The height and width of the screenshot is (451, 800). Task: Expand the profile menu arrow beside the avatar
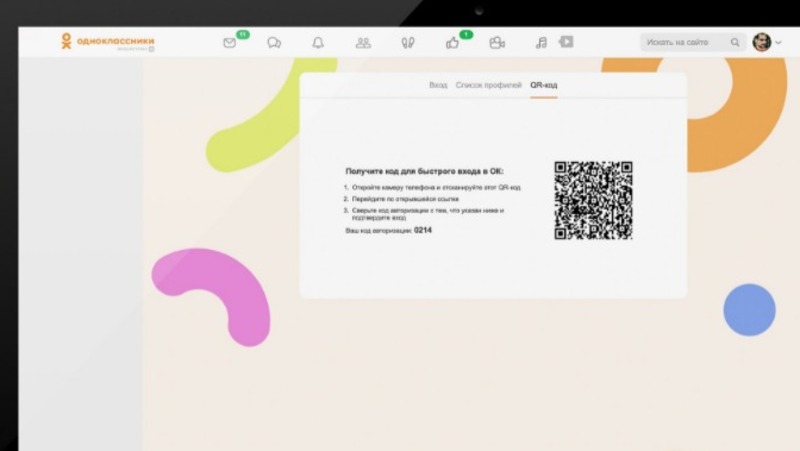[x=778, y=42]
